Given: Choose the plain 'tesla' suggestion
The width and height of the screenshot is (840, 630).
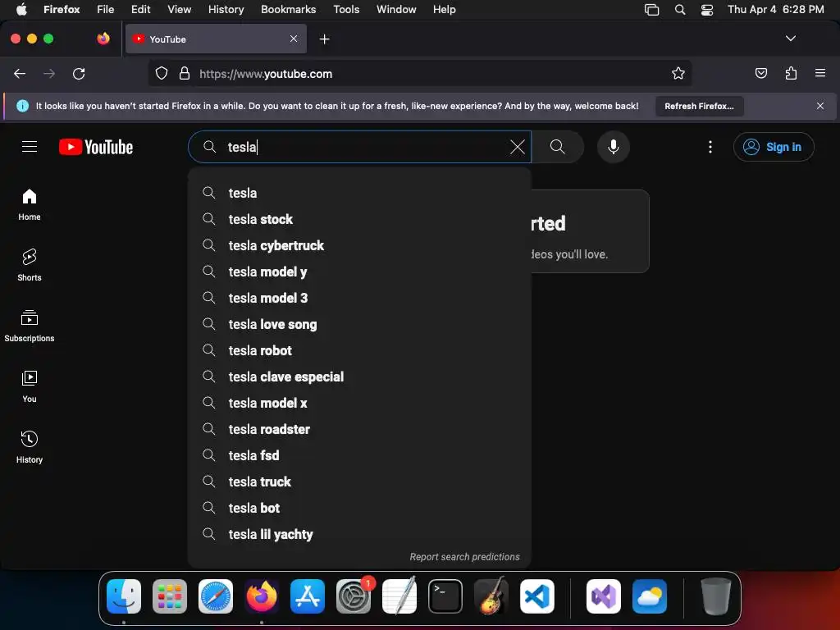Looking at the screenshot, I should click(359, 193).
